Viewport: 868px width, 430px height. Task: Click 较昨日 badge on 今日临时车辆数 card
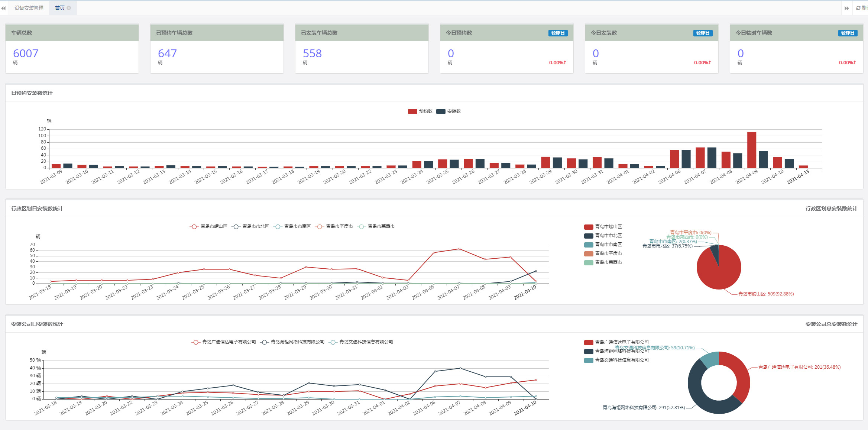click(848, 33)
